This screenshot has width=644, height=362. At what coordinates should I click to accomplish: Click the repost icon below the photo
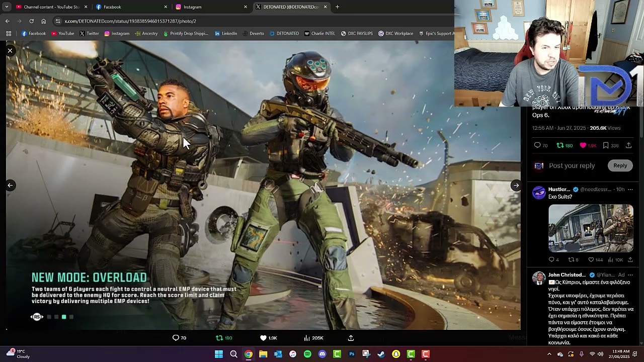pyautogui.click(x=219, y=338)
